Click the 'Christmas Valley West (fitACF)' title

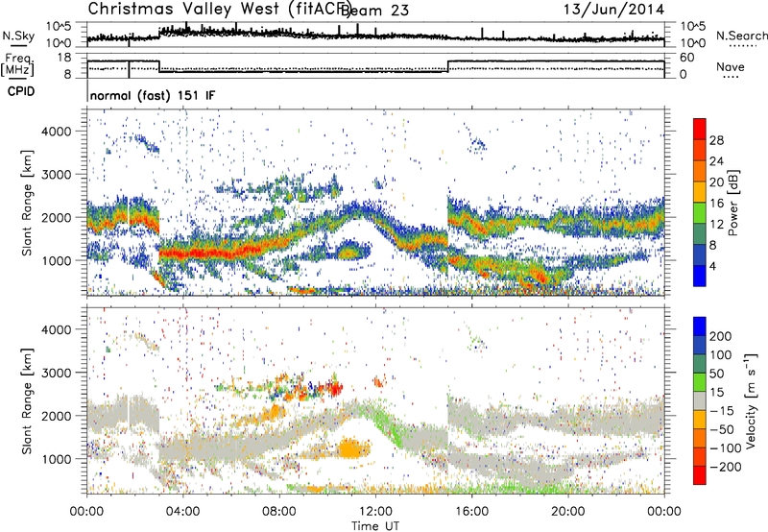pos(220,10)
